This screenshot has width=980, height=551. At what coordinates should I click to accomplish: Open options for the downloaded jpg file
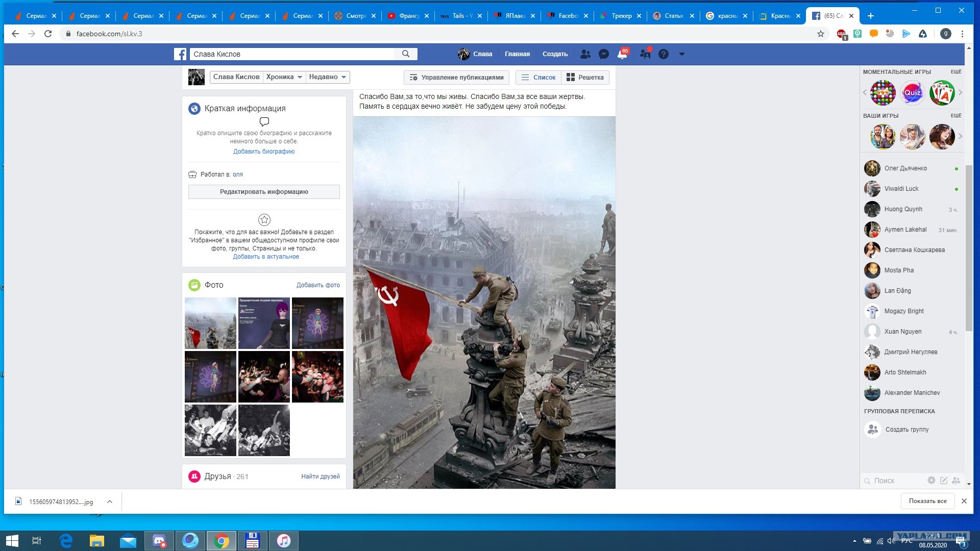coord(110,502)
